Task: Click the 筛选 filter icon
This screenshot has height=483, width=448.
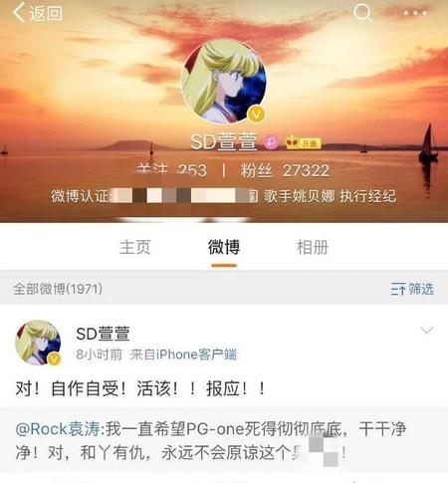Action: [412, 289]
